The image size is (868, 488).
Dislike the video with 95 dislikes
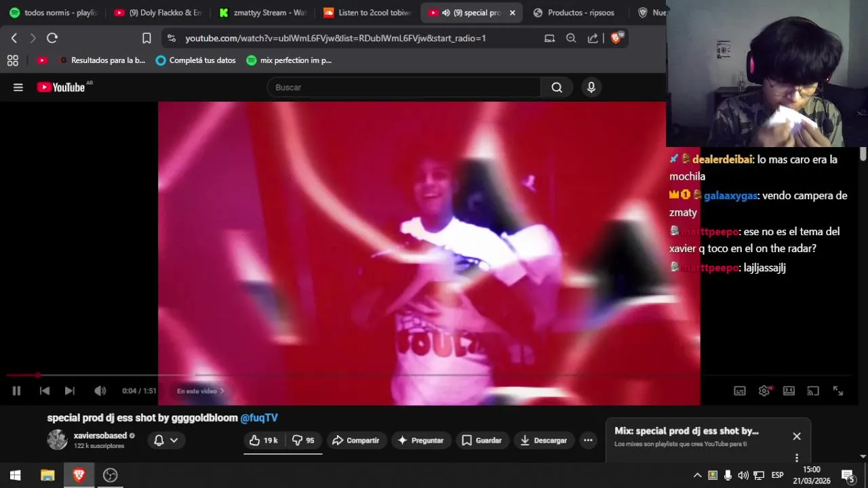[x=303, y=441]
